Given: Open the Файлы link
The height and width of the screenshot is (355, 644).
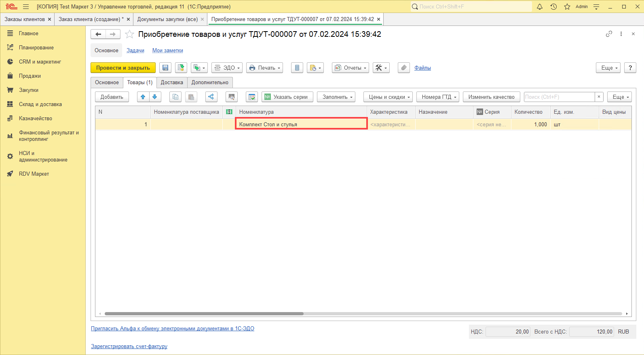Looking at the screenshot, I should [422, 68].
